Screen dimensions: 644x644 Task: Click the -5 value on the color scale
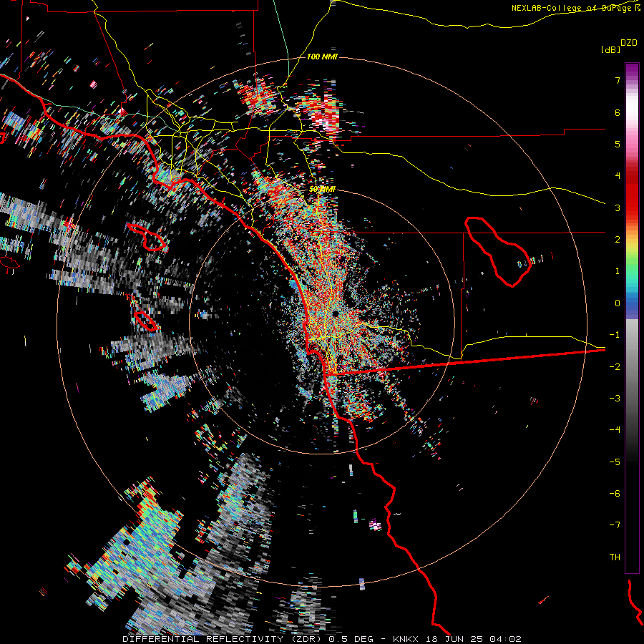(x=615, y=462)
